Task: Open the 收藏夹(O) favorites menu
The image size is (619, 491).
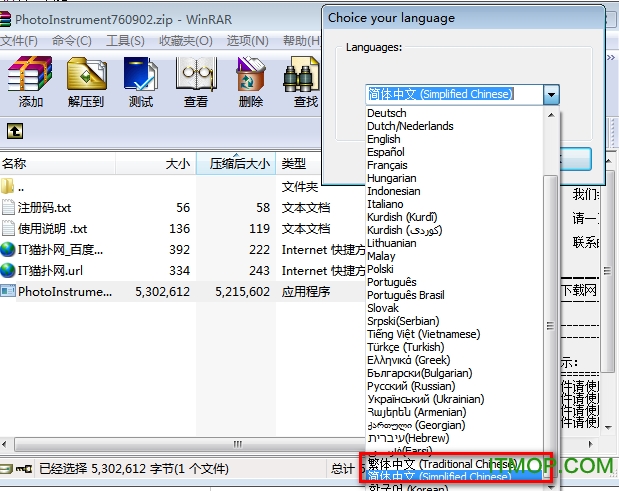Action: (x=185, y=40)
